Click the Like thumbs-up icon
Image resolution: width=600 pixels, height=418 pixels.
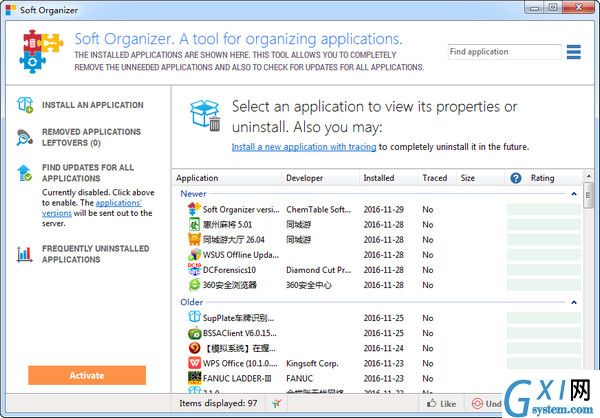[432, 403]
